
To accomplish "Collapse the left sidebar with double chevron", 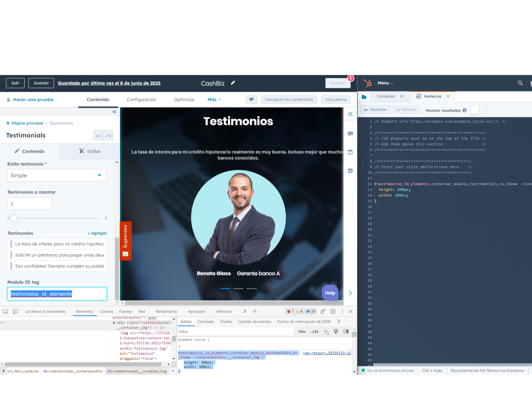I will (114, 112).
